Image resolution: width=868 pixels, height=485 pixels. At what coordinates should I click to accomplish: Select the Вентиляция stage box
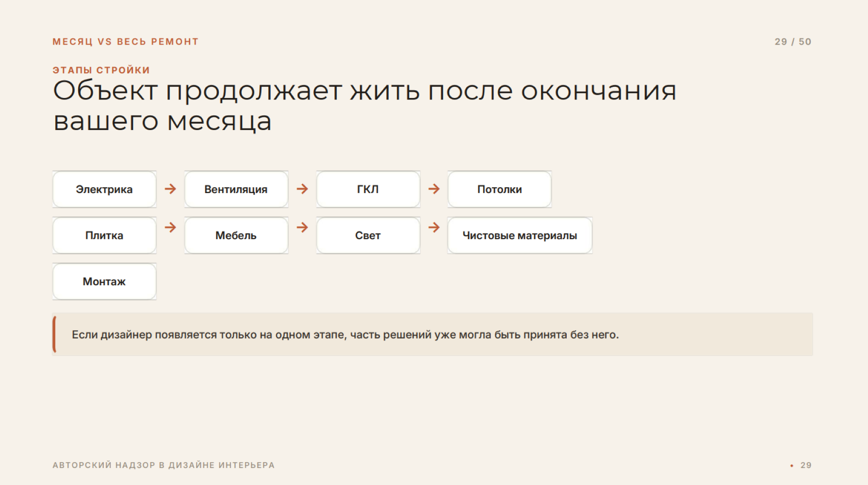tap(236, 189)
